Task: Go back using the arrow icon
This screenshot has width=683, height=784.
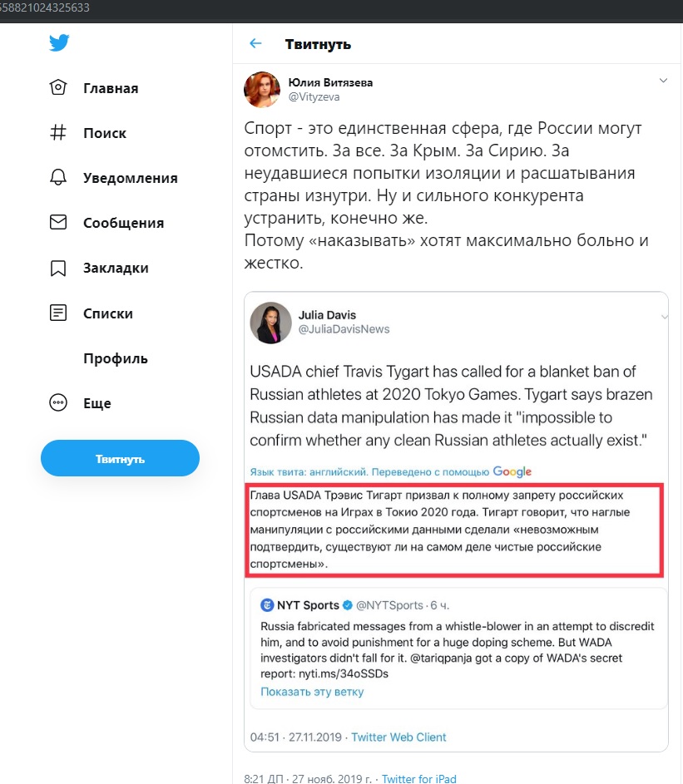Action: 255,43
